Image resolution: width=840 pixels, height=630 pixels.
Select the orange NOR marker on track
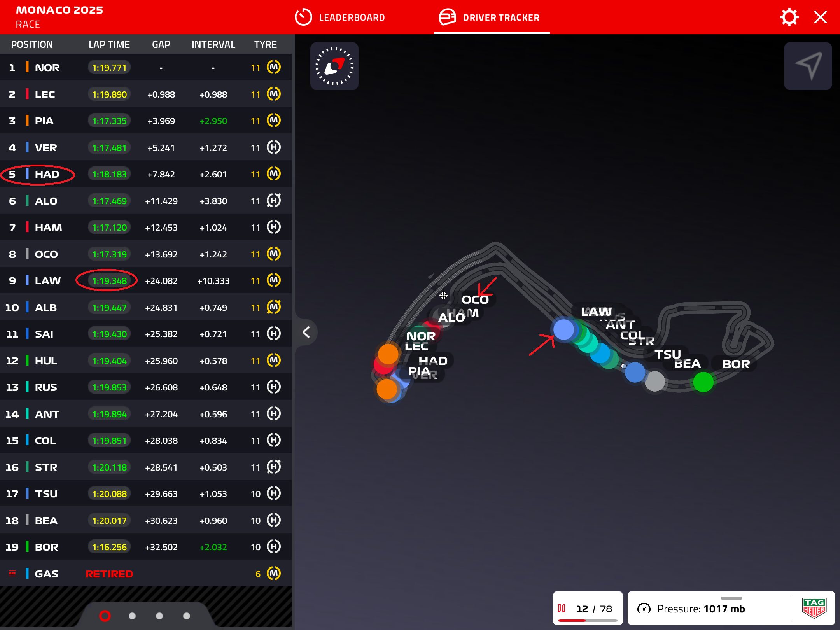[x=388, y=354]
